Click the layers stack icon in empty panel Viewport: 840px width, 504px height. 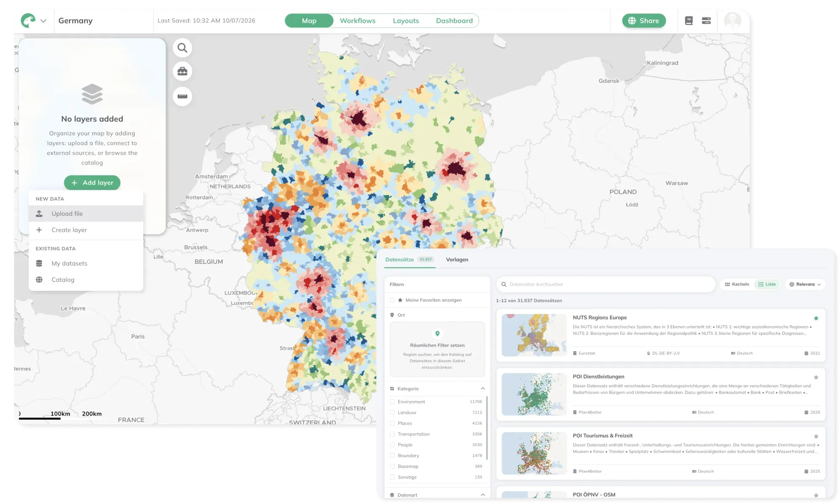(92, 94)
